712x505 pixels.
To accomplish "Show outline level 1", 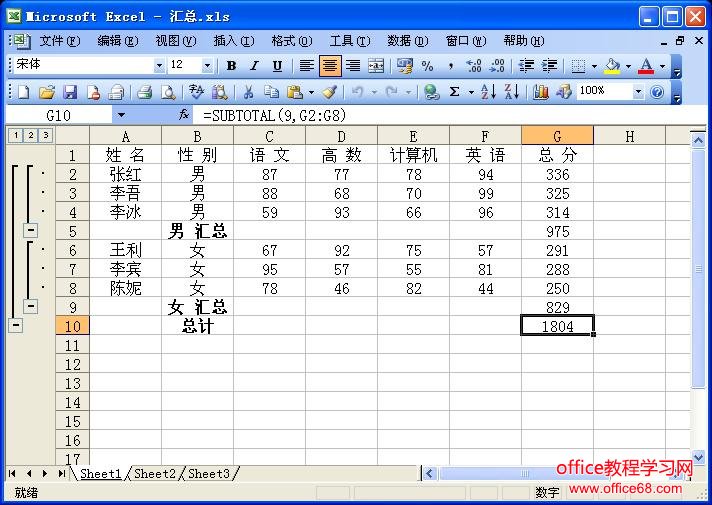I will (x=15, y=135).
